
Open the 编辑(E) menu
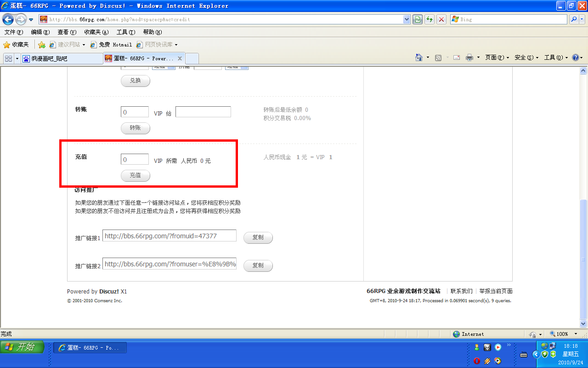[x=40, y=32]
